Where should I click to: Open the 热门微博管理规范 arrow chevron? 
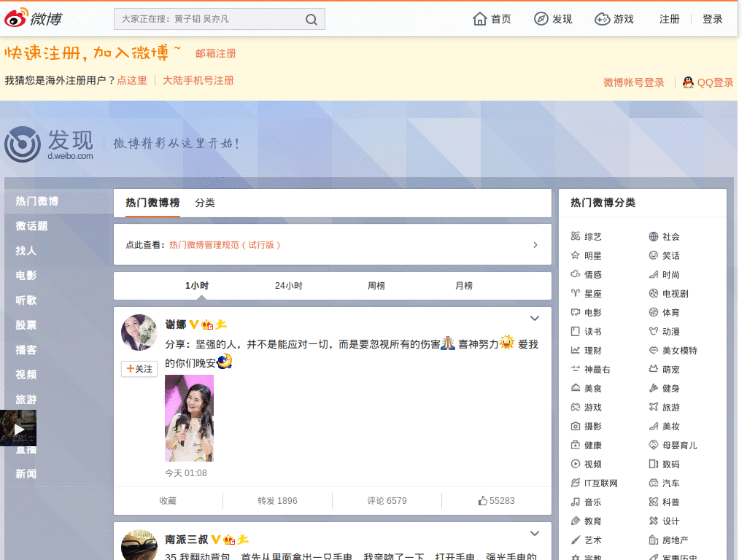click(535, 245)
